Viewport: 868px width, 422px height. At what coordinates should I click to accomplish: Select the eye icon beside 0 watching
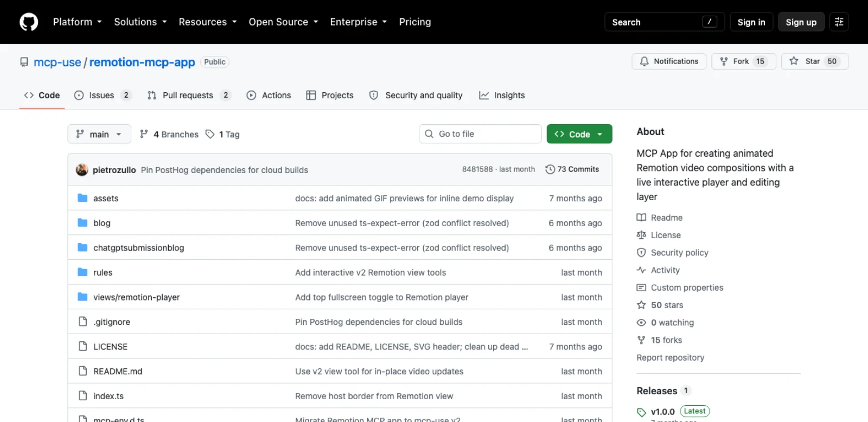click(x=641, y=322)
